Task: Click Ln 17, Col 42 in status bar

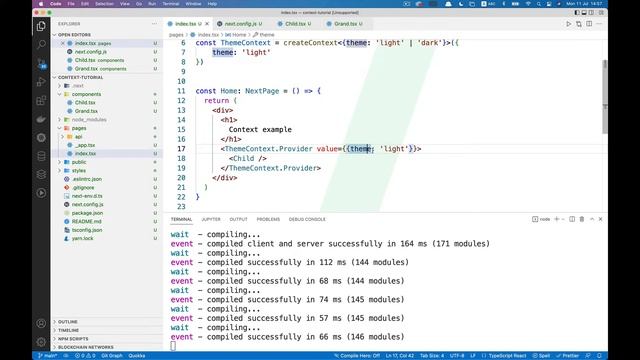Action: (400, 356)
